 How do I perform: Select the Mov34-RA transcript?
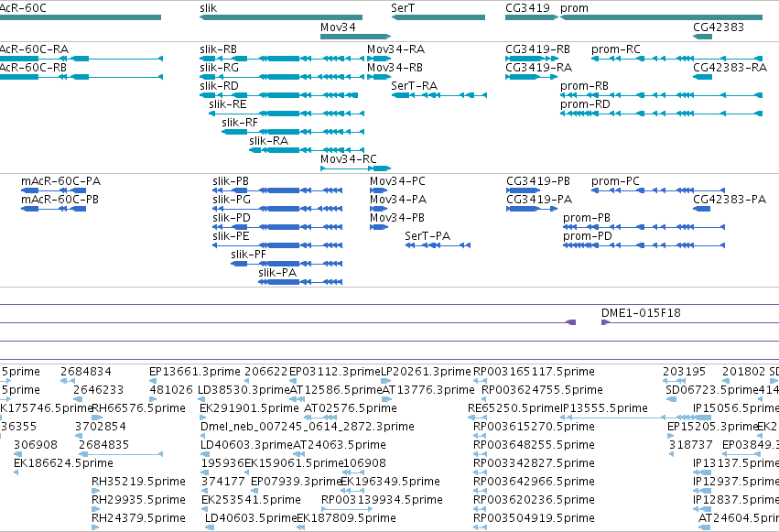click(x=379, y=59)
